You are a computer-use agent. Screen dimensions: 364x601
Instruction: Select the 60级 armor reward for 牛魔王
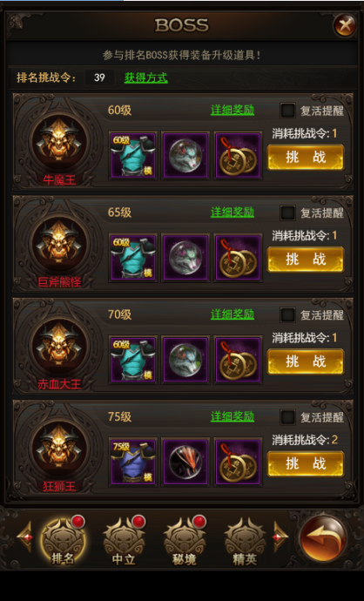133,155
